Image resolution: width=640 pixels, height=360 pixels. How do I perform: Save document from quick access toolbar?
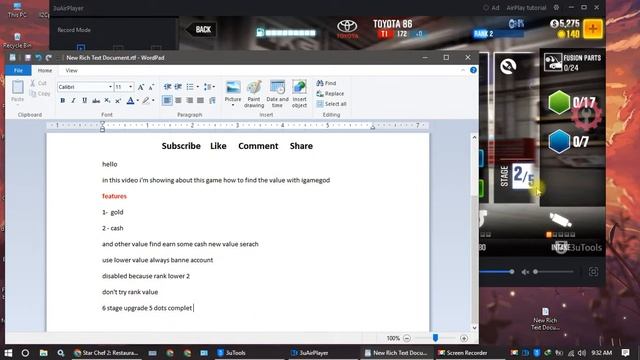pyautogui.click(x=28, y=58)
